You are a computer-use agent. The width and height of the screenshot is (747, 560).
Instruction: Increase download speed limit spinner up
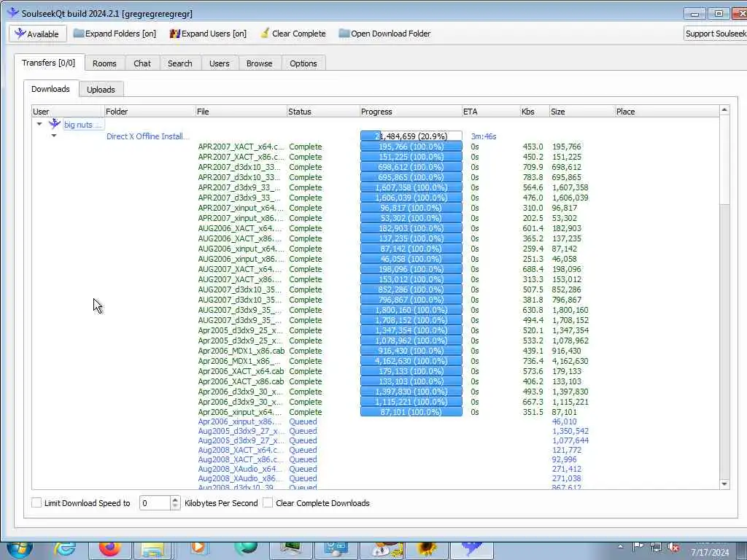[175, 499]
